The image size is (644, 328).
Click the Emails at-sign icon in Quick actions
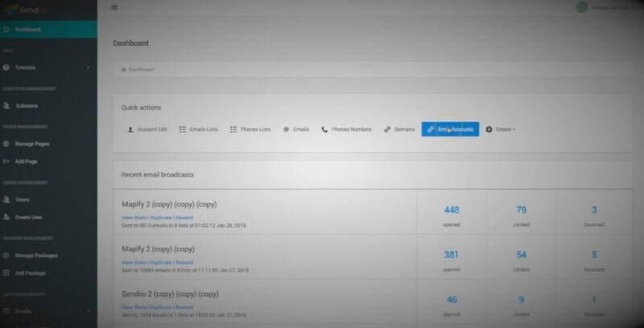coord(287,130)
